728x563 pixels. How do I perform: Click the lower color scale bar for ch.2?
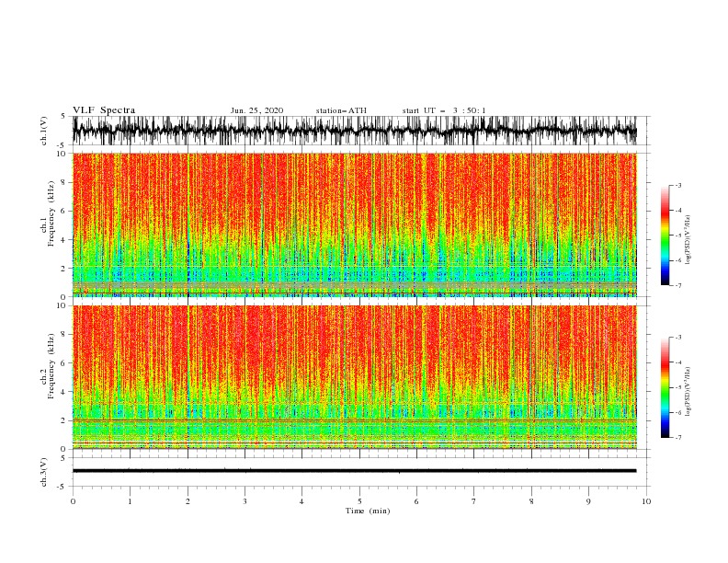(665, 387)
